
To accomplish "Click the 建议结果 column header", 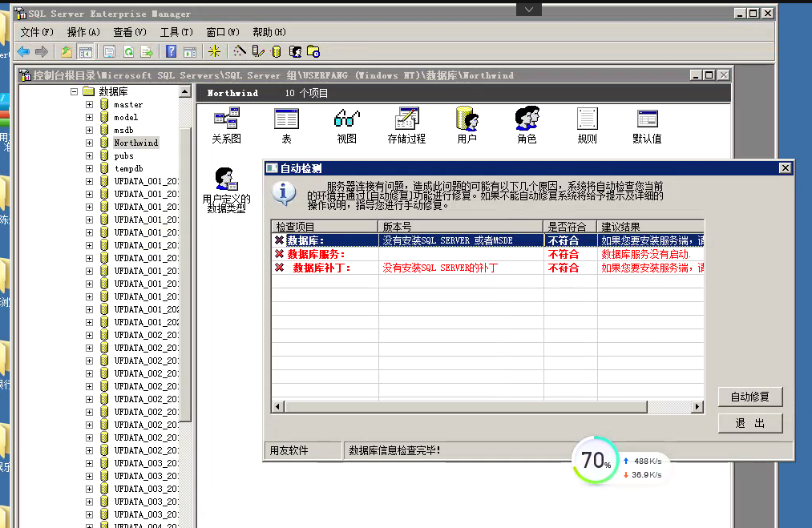I will [650, 227].
